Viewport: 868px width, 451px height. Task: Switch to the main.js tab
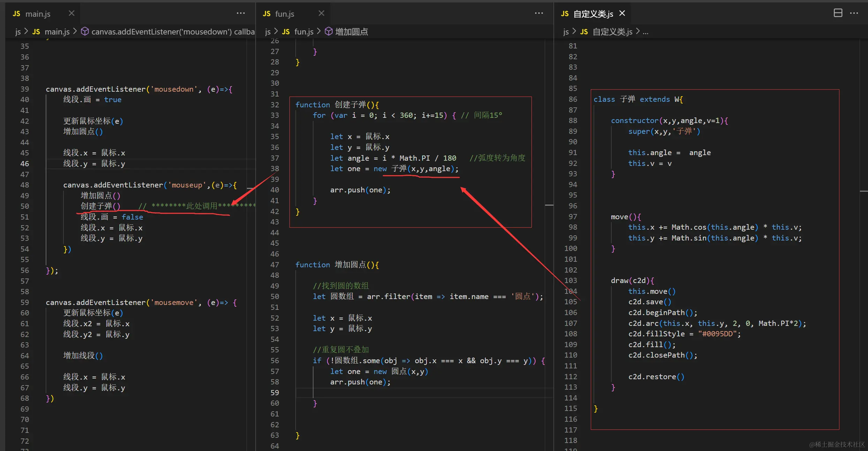click(x=38, y=14)
